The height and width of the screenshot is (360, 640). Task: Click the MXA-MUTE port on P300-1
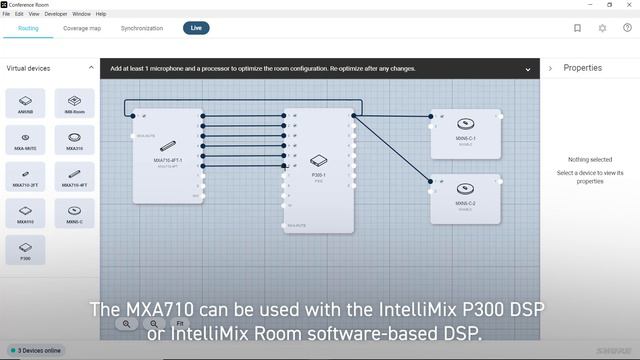pyautogui.click(x=284, y=225)
